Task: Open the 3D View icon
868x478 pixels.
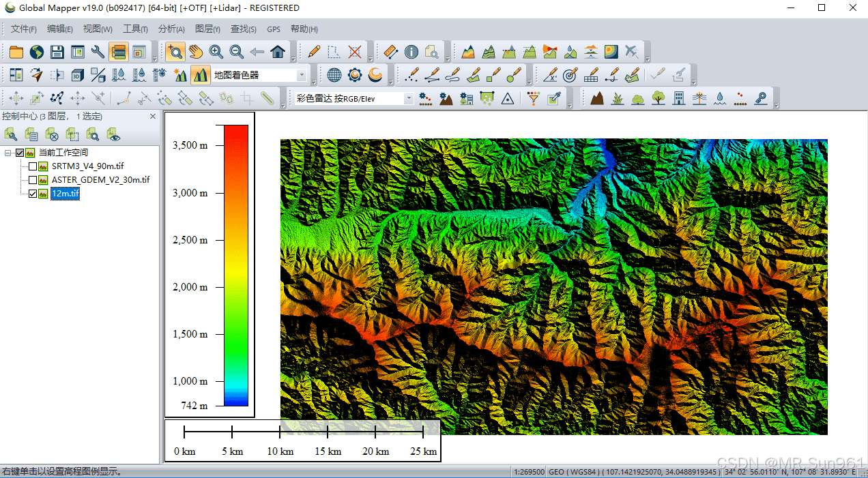Action: coord(78,75)
